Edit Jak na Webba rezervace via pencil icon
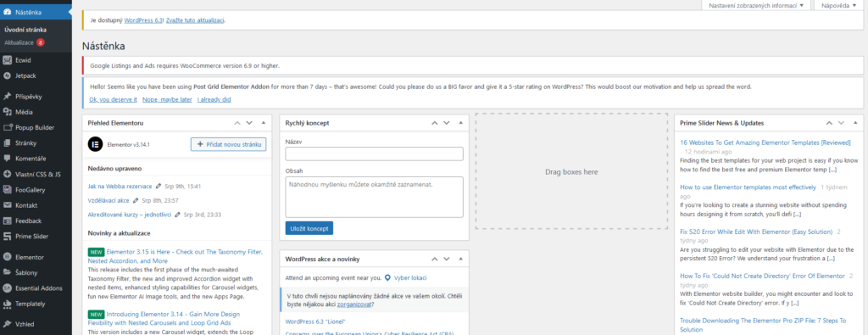This screenshot has height=335, width=868. [x=159, y=187]
